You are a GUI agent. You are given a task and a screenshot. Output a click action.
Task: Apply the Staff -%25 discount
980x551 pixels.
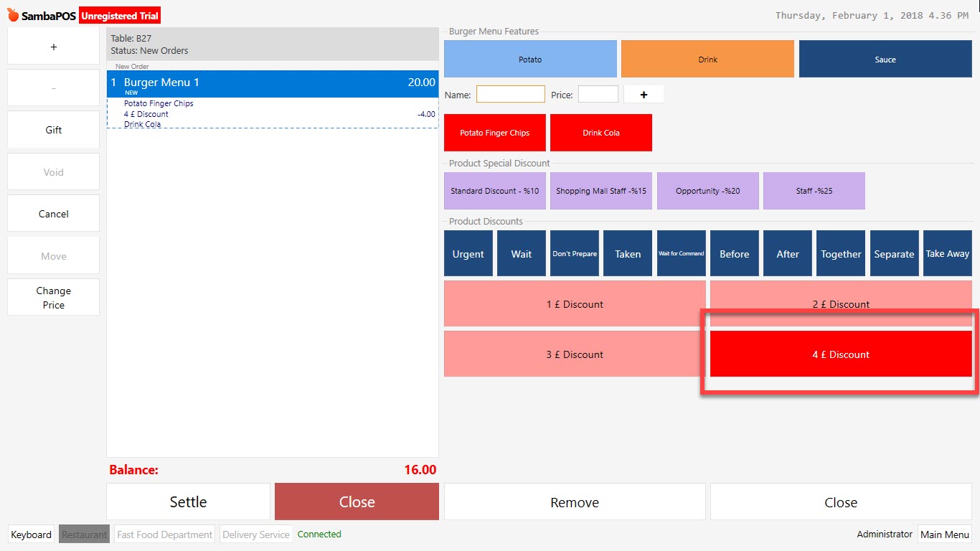pyautogui.click(x=814, y=190)
